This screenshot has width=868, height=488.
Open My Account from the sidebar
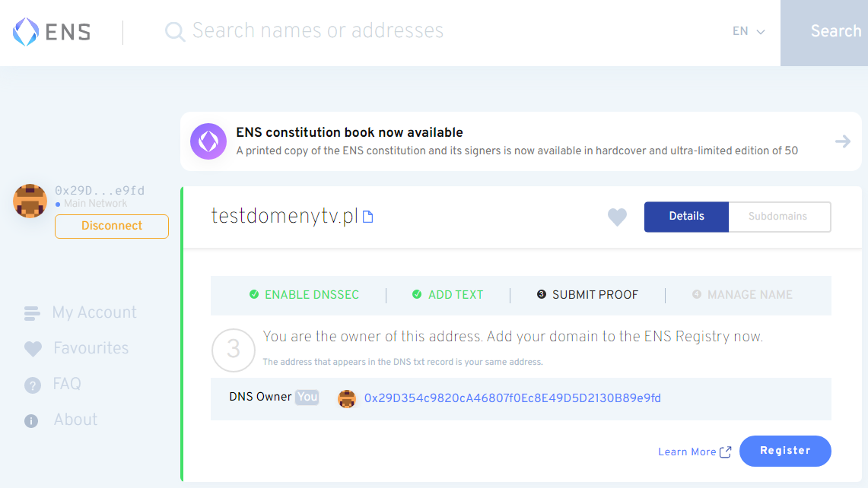click(94, 312)
